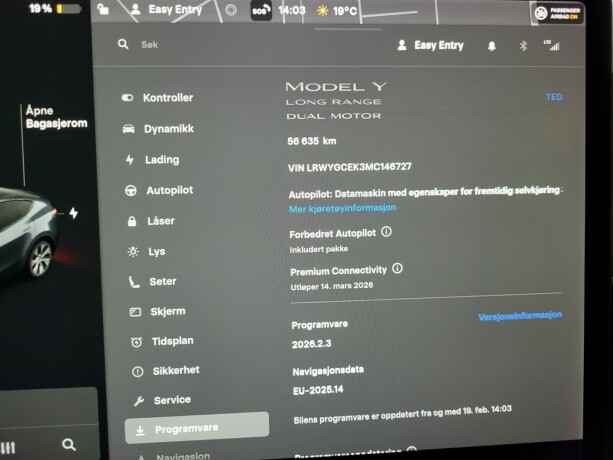Go to Lading settings
Image resolution: width=613 pixels, height=460 pixels.
click(161, 159)
